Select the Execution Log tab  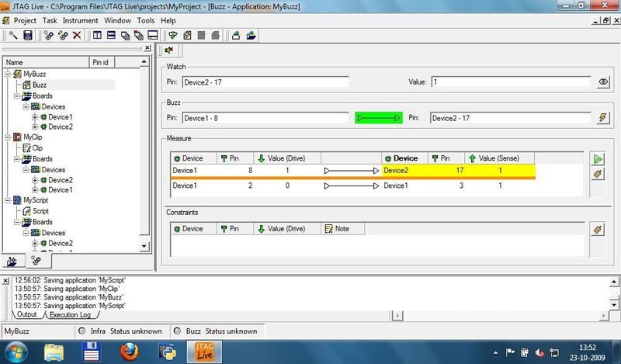(x=70, y=315)
